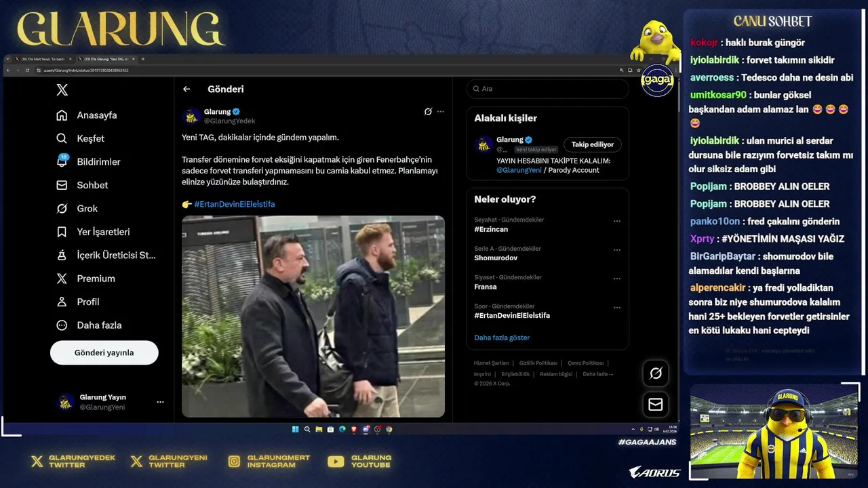Click browser back arrow
This screenshot has width=868, height=488.
8,70
